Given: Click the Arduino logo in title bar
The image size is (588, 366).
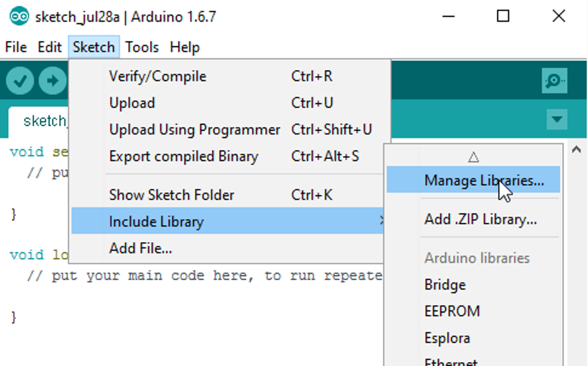Looking at the screenshot, I should pos(19,16).
